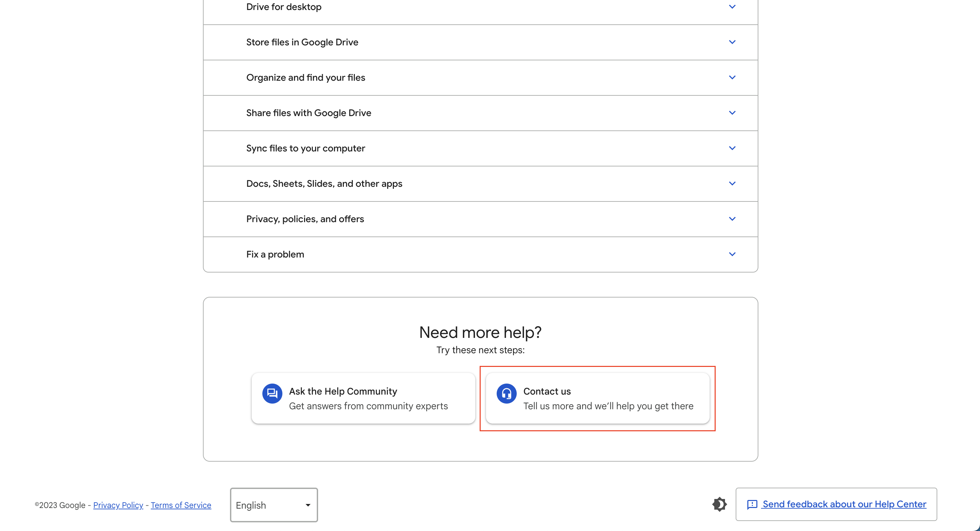Click Send feedback about our Help Center
Screen dimensions: 980x531
coord(844,504)
